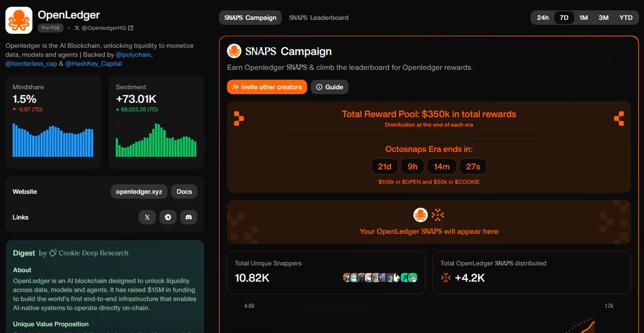Screen dimensions: 644x333
Task: Click the OpenLedger project title
Action: point(69,15)
